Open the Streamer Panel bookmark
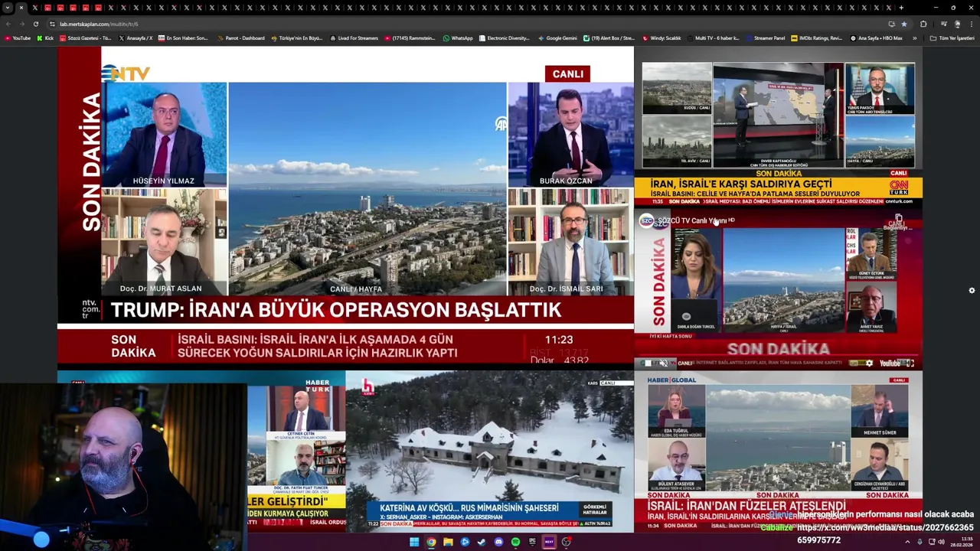Image resolution: width=980 pixels, height=551 pixels. (x=764, y=37)
